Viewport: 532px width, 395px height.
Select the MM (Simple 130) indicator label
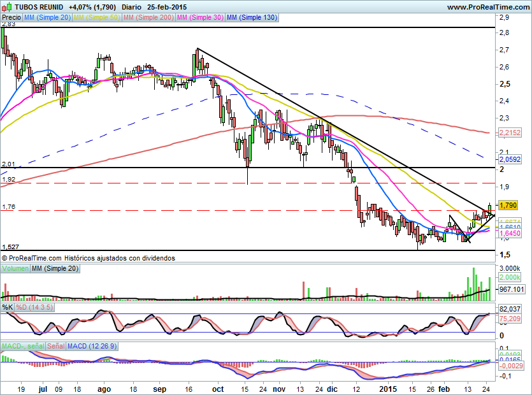(252, 18)
